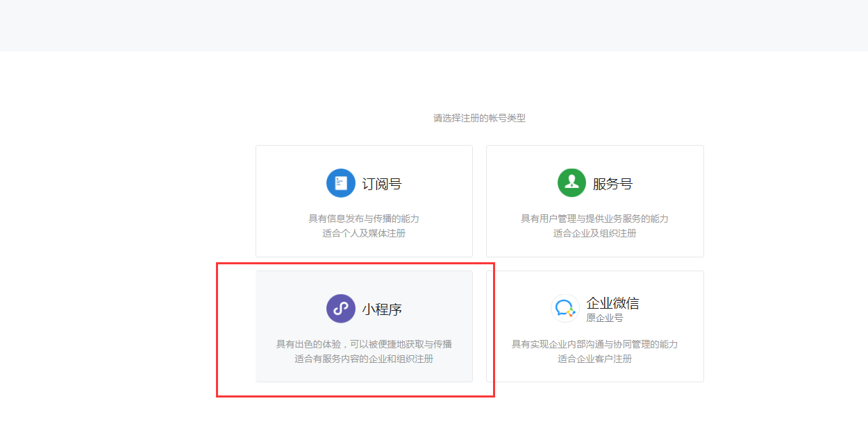Click description 具有实现企业内部沟通与协同管理的能力
Screen dimensions: 868x444
click(594, 344)
